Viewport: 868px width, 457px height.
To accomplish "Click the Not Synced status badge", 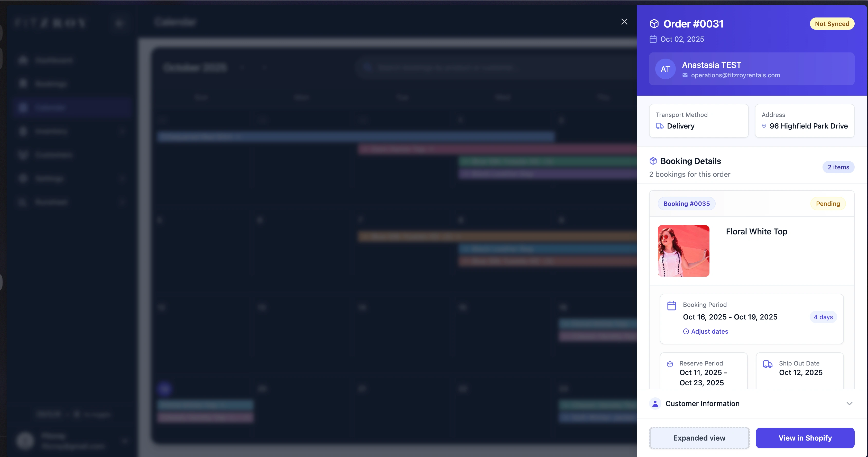I will [x=832, y=24].
